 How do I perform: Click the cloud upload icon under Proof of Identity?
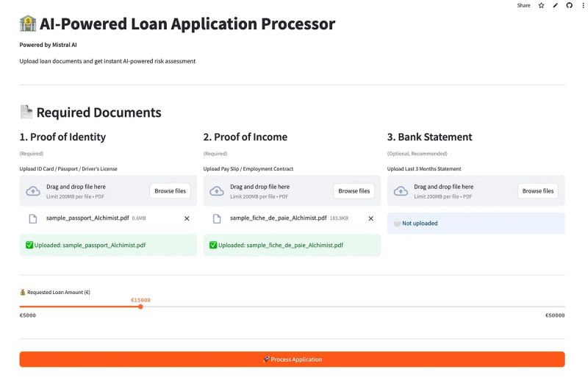[33, 191]
